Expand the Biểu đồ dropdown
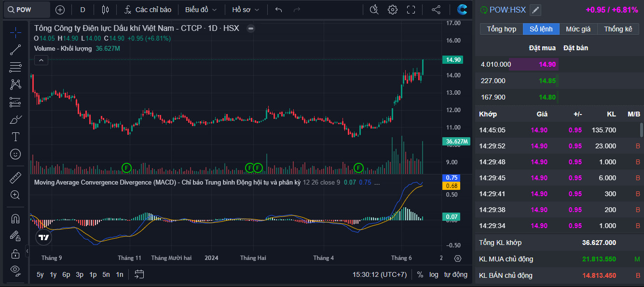Viewport: 644px width, 287px height. [x=201, y=10]
